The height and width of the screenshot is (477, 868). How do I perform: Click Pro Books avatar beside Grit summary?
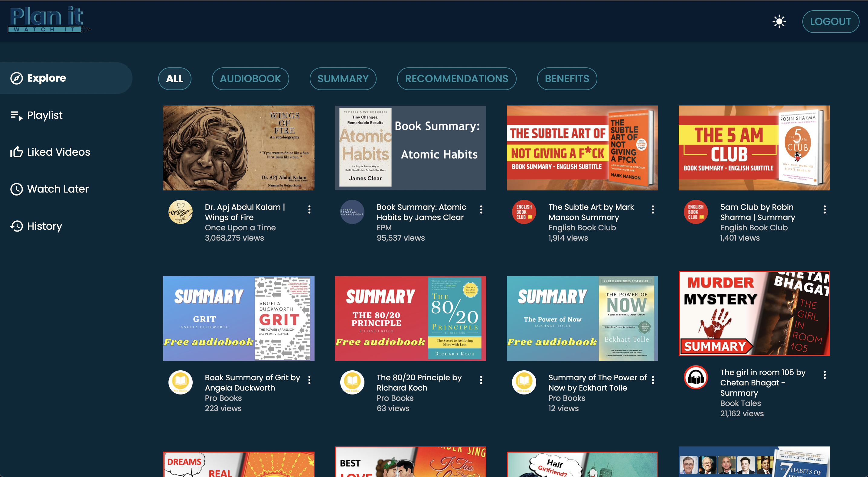(x=181, y=383)
